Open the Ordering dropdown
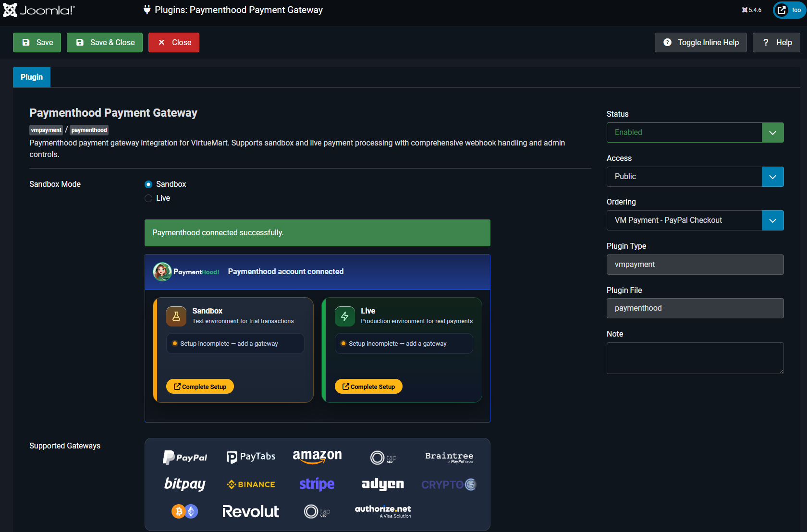Viewport: 807px width, 532px height. [695, 220]
